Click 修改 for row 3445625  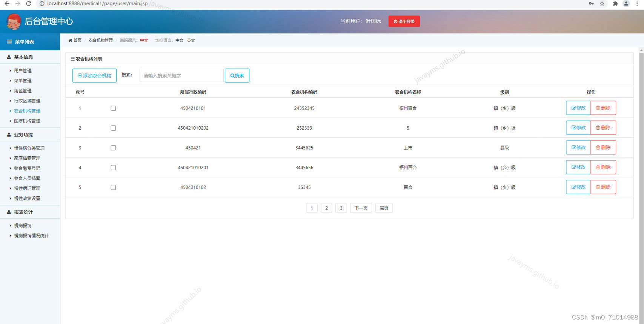[578, 147]
